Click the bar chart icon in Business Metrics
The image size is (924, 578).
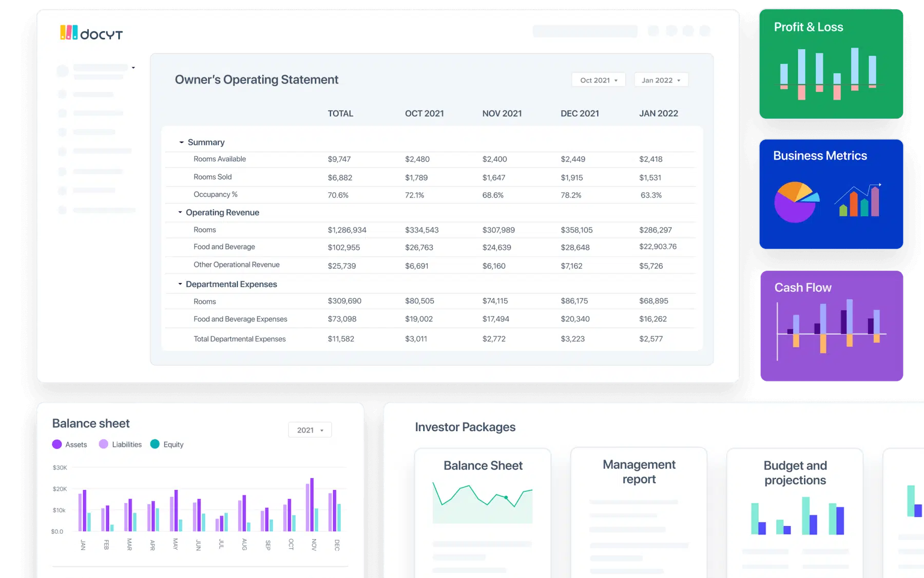(858, 200)
